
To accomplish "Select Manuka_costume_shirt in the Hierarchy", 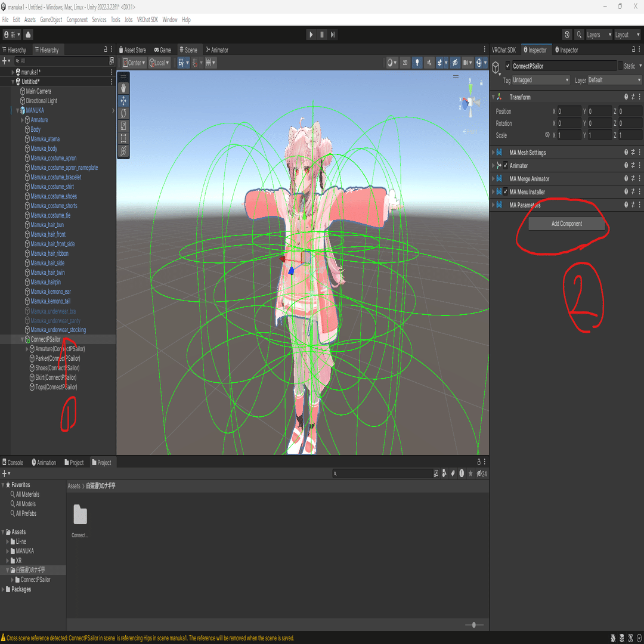I will (x=52, y=187).
